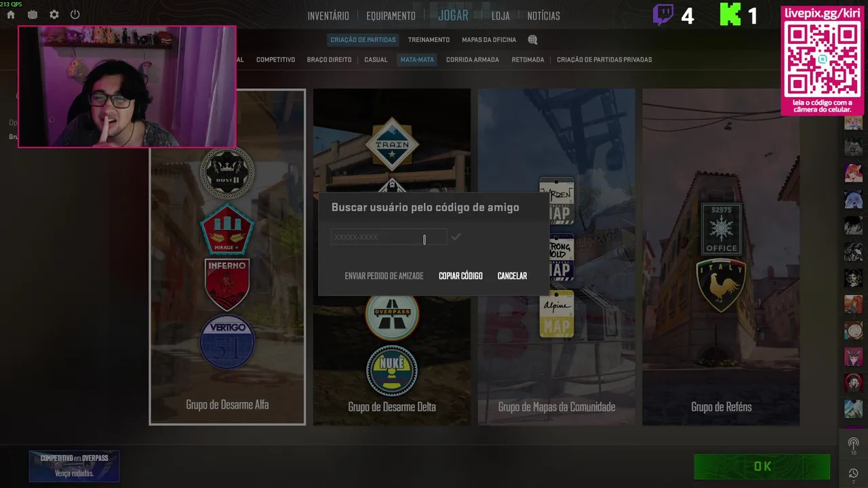Click the friend code input field
Image resolution: width=868 pixels, height=488 pixels.
click(x=389, y=237)
